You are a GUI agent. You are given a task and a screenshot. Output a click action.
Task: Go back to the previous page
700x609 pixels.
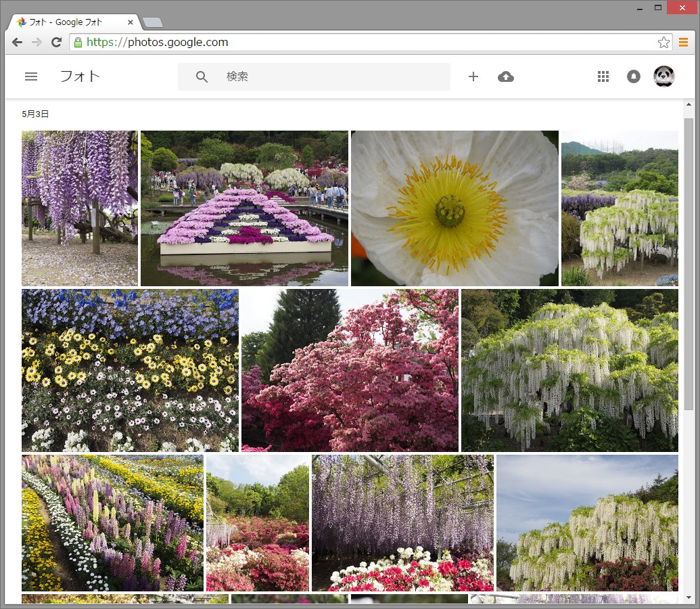click(18, 43)
